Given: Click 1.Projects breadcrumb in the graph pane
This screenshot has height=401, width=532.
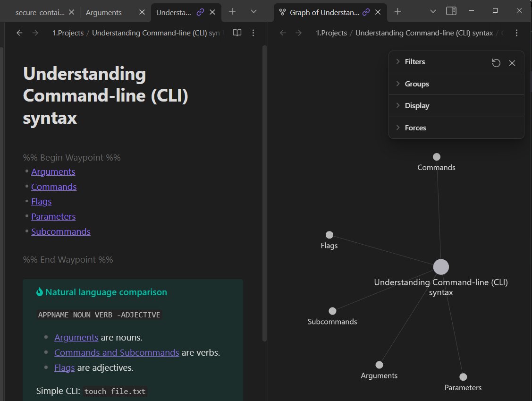Looking at the screenshot, I should point(331,33).
